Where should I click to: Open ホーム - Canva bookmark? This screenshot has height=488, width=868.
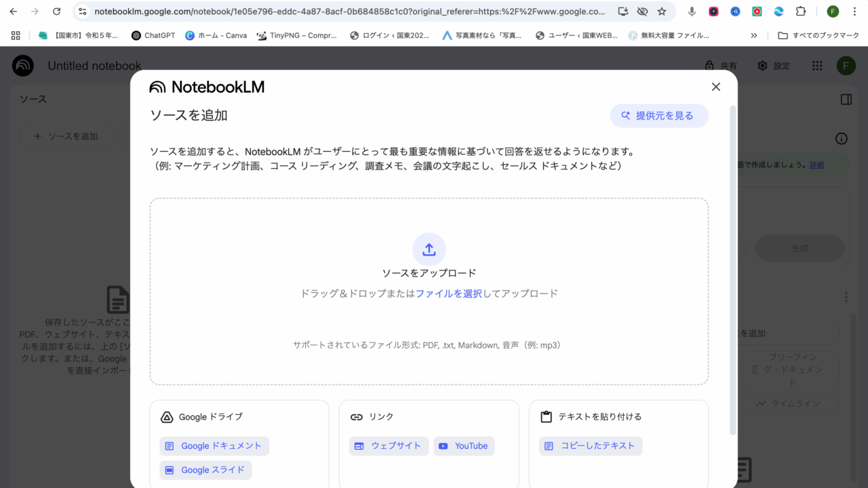click(216, 35)
